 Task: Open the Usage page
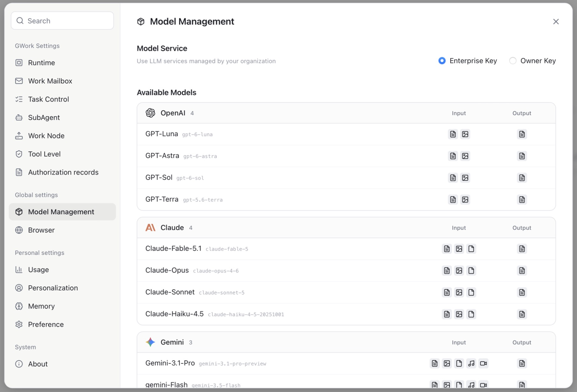pos(62,270)
